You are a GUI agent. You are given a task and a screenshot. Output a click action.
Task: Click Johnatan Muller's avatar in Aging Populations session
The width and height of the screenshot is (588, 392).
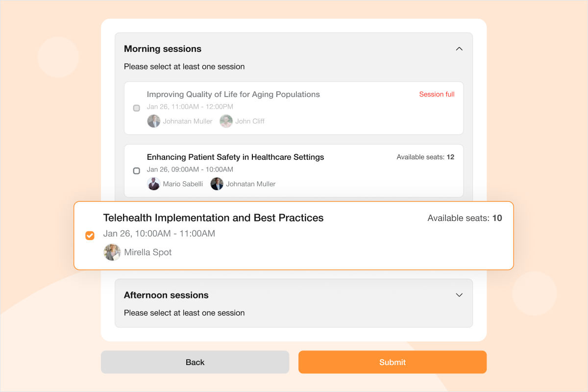pos(154,121)
